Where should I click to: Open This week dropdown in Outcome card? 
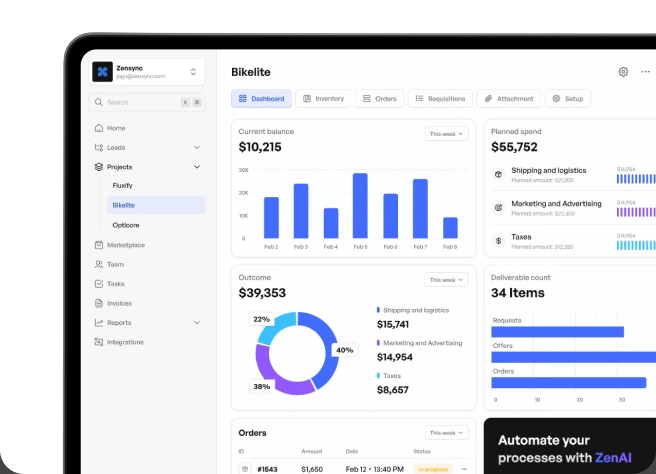(x=446, y=280)
